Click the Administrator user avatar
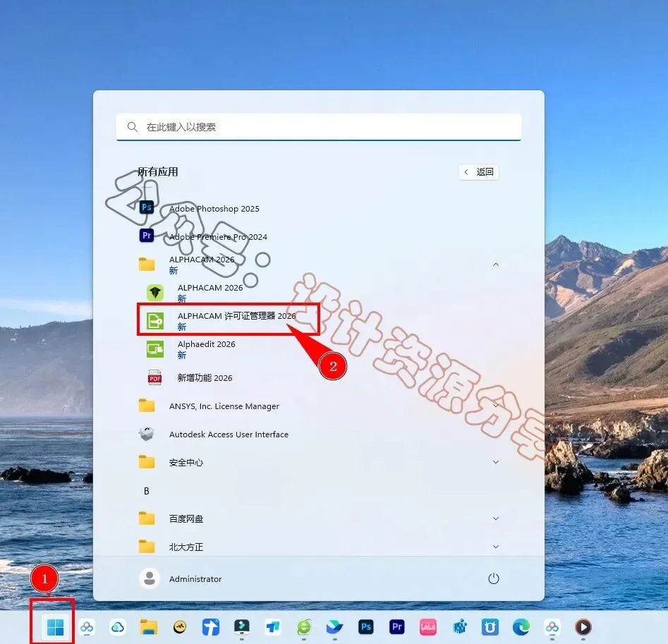The image size is (668, 644). point(150,578)
